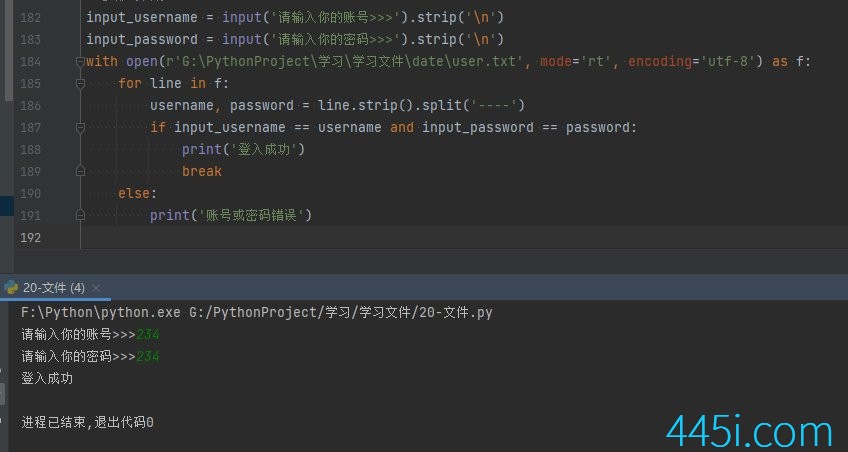848x452 pixels.
Task: Click the 'break' keyword
Action: click(202, 171)
